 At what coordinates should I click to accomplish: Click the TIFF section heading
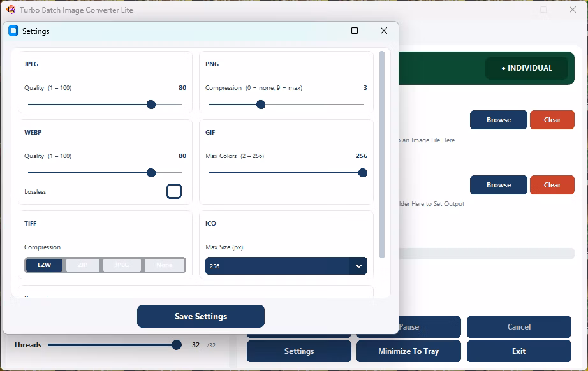coord(31,223)
